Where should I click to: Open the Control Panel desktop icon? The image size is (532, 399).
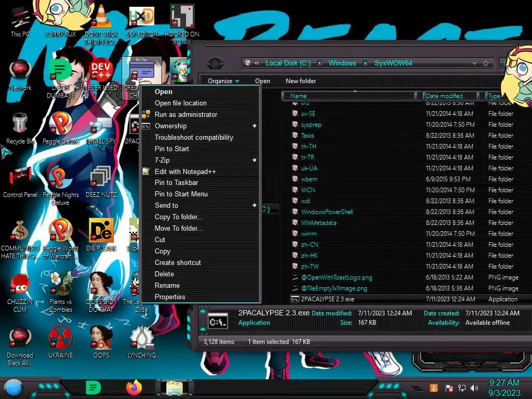point(20,182)
